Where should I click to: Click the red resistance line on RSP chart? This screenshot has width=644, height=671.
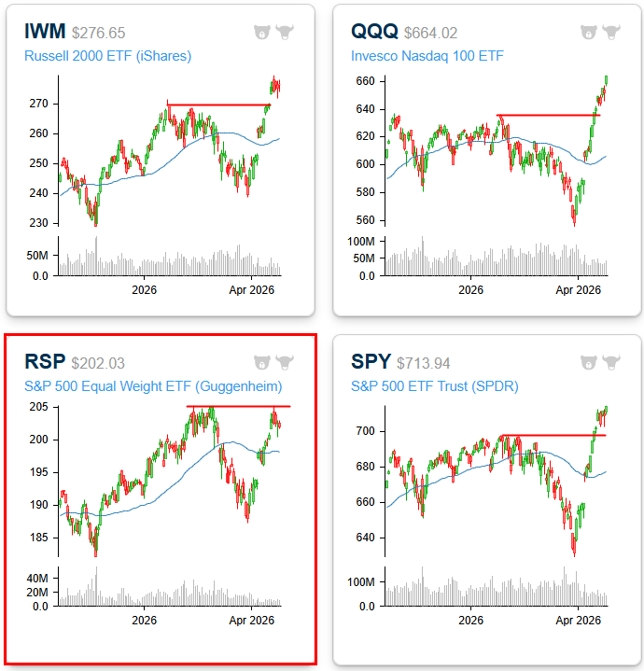(x=238, y=406)
